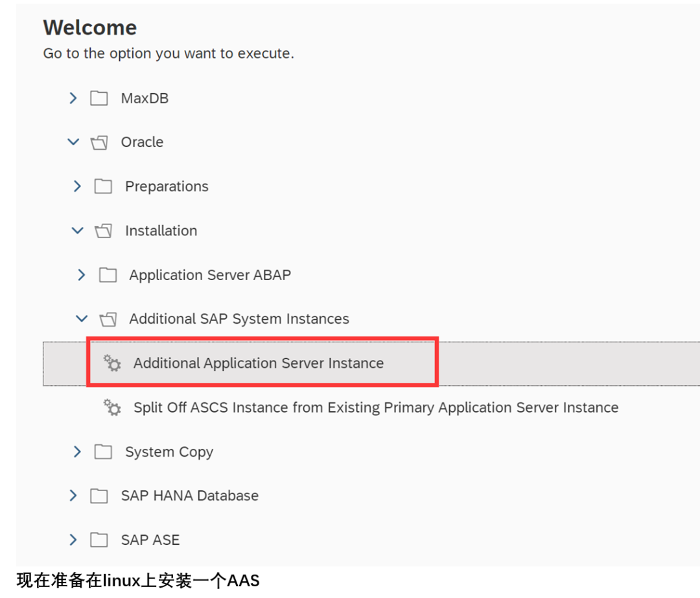The height and width of the screenshot is (598, 700).
Task: Expand the Preparations chevron
Action: pos(77,186)
